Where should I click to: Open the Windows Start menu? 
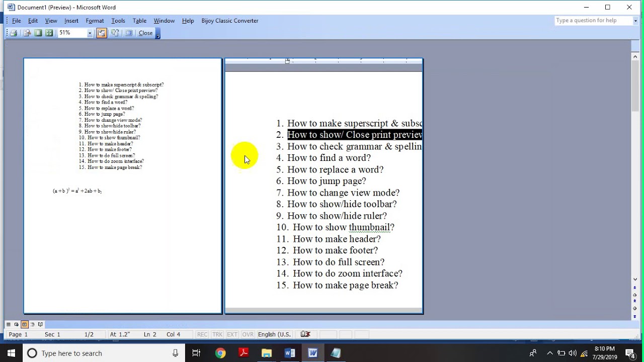coord(11,353)
